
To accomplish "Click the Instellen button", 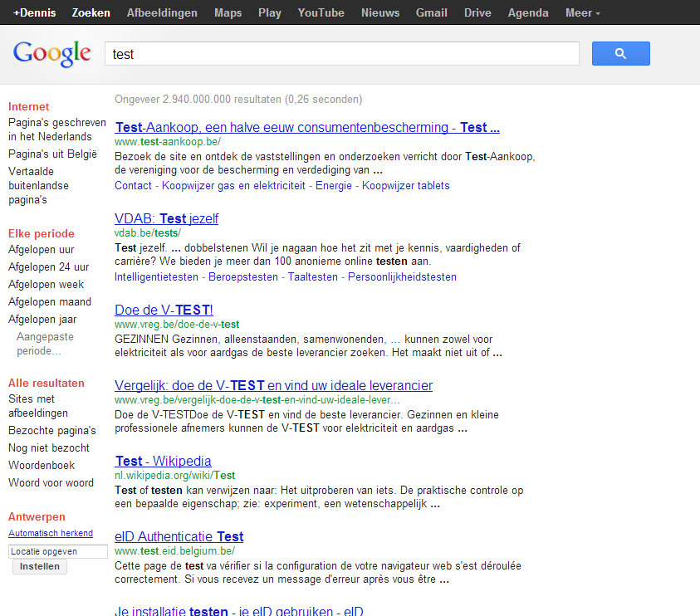I will [x=39, y=566].
